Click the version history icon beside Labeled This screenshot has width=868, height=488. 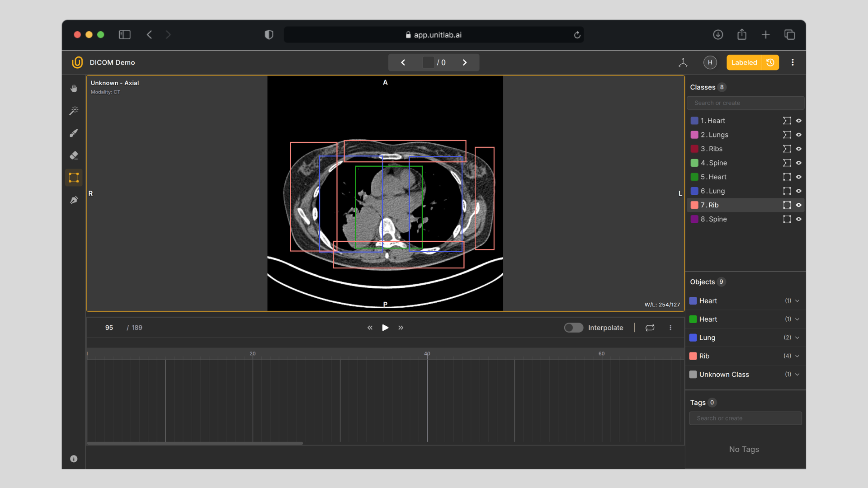point(770,62)
